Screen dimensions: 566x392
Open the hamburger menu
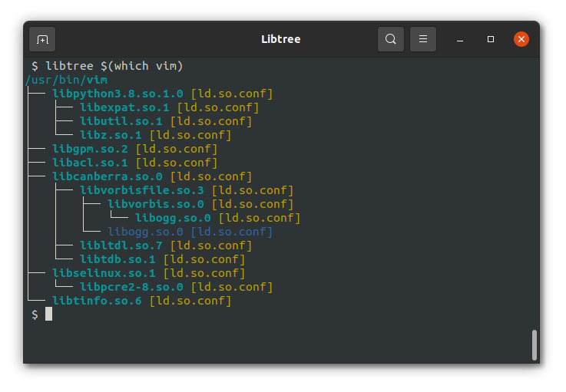click(x=423, y=39)
